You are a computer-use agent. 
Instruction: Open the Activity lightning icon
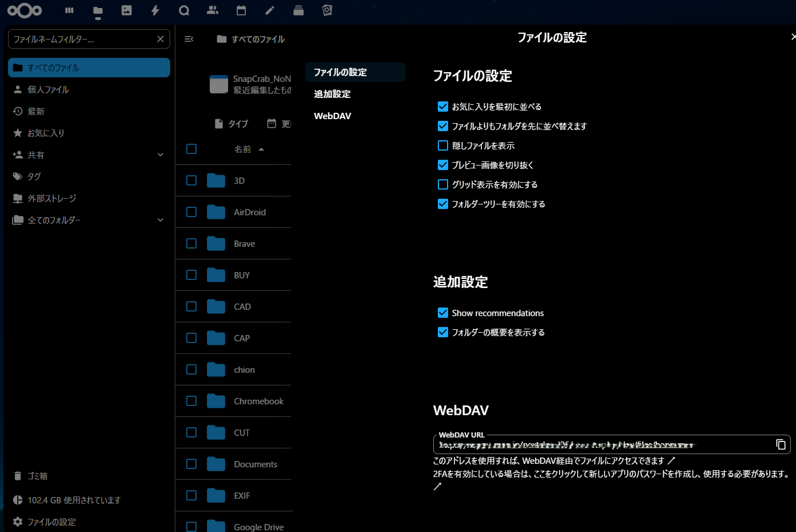[155, 10]
